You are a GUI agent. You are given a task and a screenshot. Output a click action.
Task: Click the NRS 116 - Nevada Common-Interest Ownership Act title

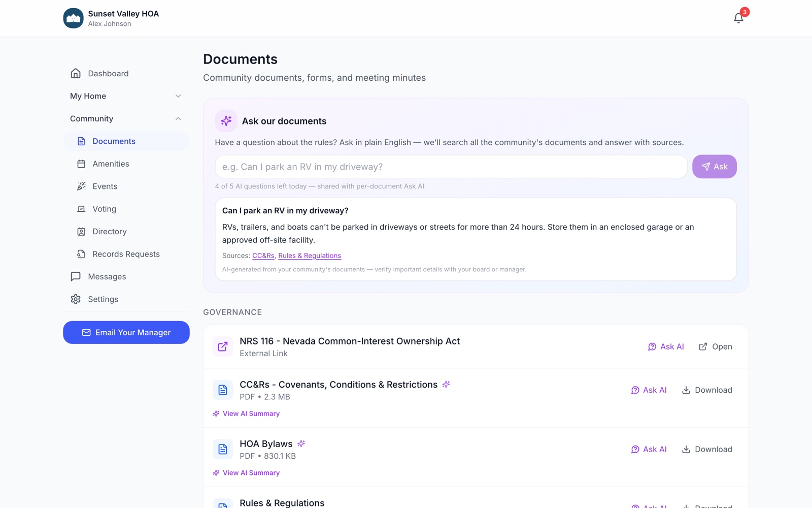(350, 341)
